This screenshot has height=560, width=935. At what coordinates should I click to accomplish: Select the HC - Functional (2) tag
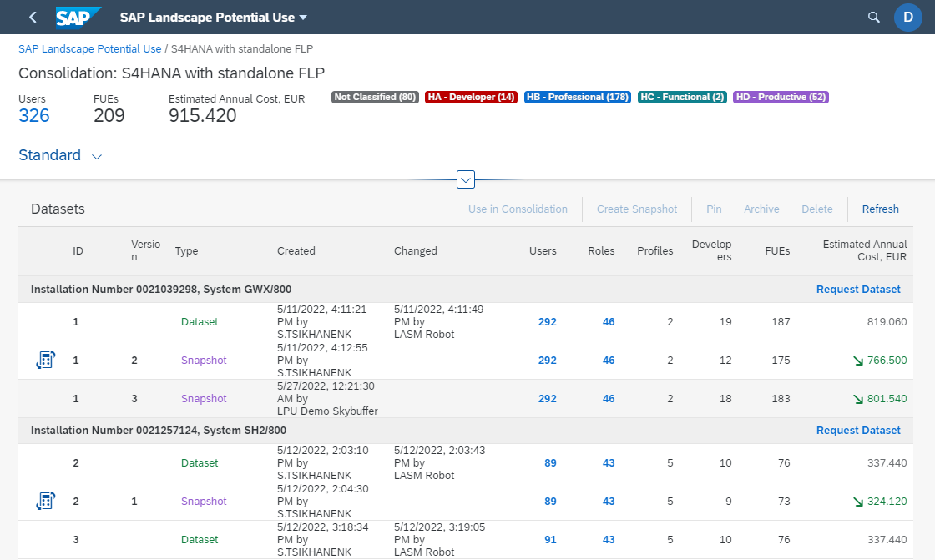(x=682, y=97)
